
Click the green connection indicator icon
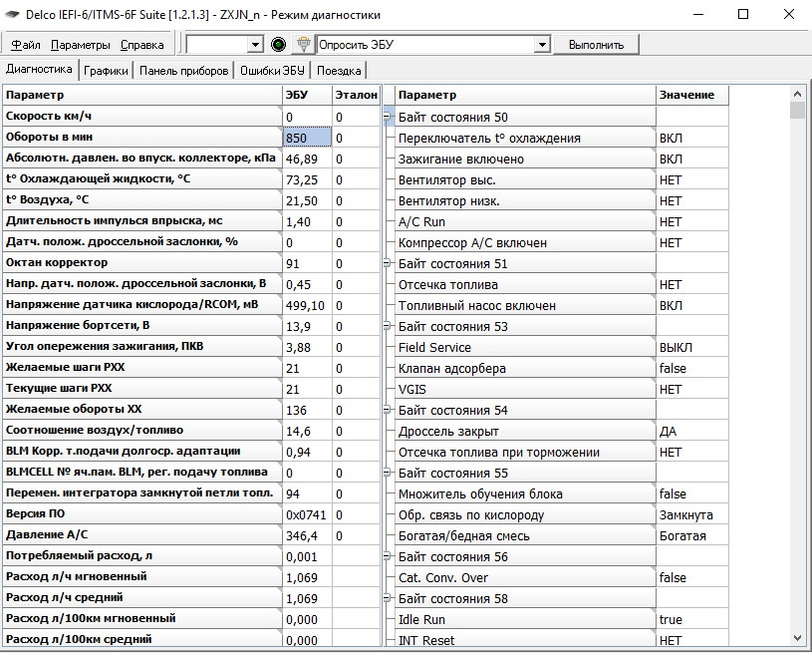[x=278, y=45]
